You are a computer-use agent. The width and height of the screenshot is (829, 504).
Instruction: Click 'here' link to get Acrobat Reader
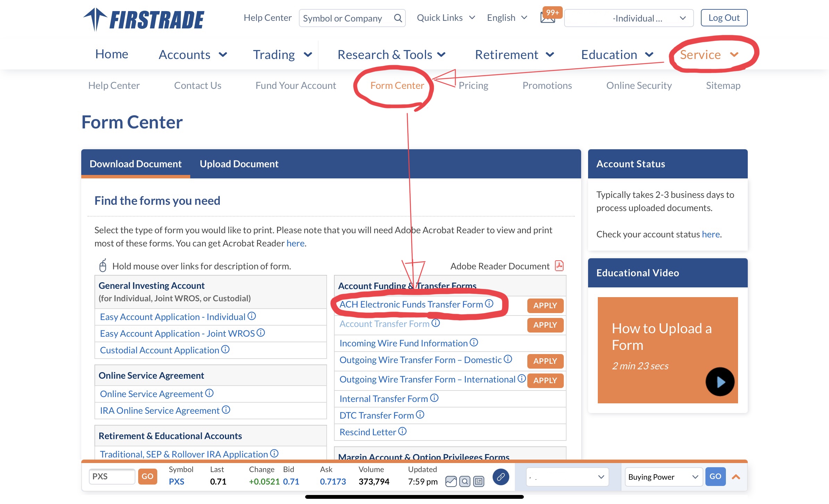(295, 243)
